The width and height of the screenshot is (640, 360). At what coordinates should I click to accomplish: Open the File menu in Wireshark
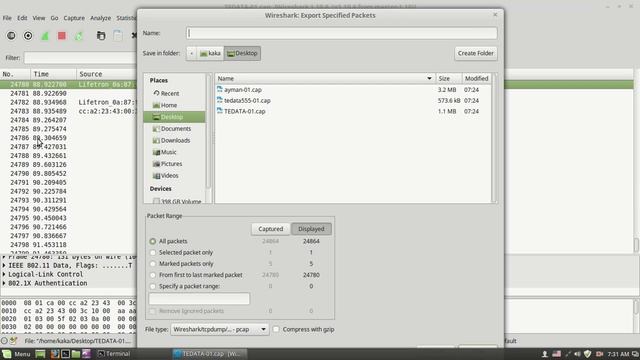(7, 18)
